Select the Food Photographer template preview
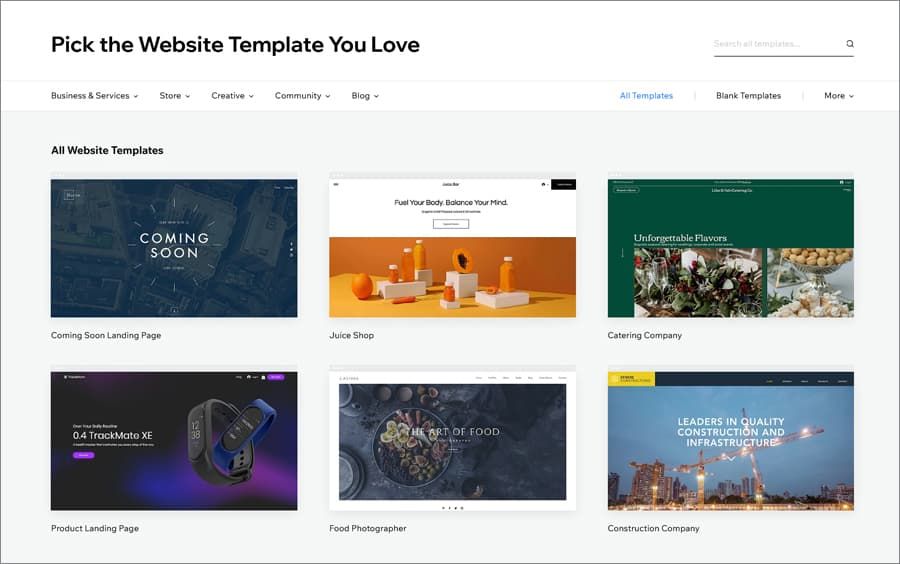 coord(452,441)
